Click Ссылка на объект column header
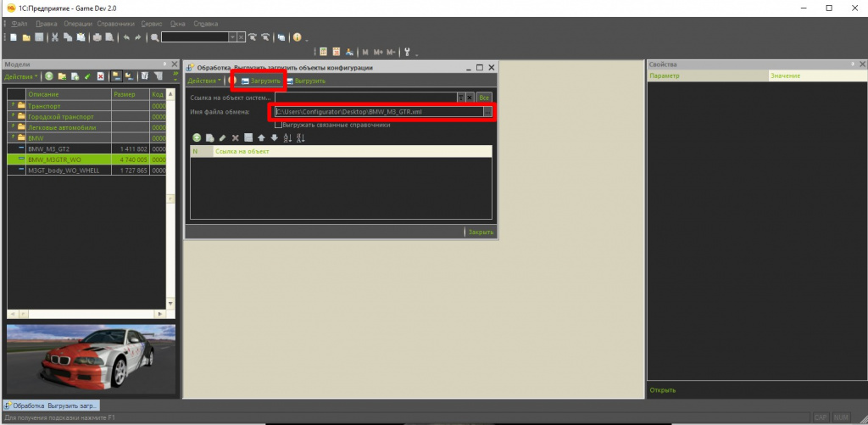This screenshot has width=868, height=425. click(352, 151)
